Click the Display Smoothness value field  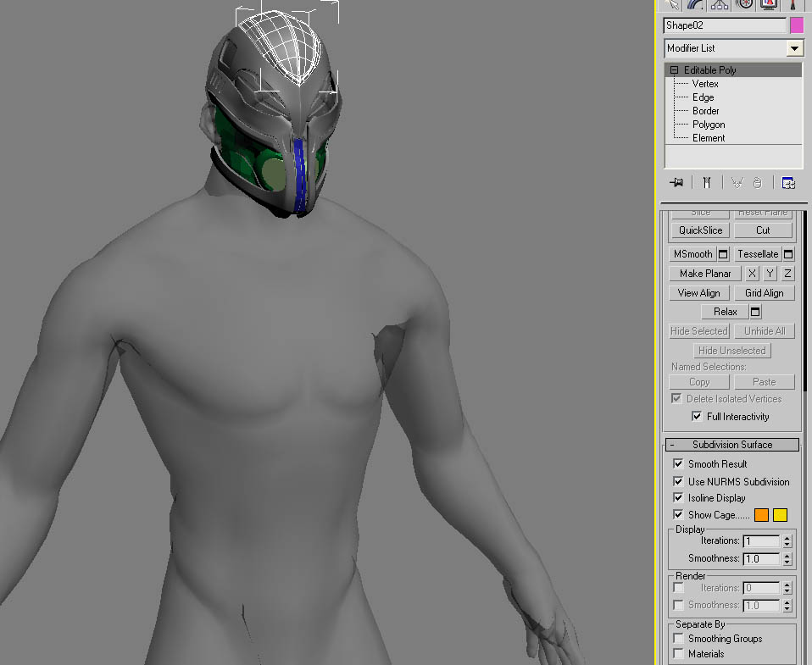[x=761, y=559]
